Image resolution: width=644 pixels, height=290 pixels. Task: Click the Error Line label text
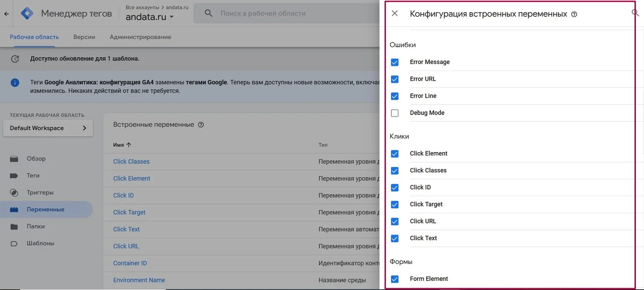coord(423,96)
